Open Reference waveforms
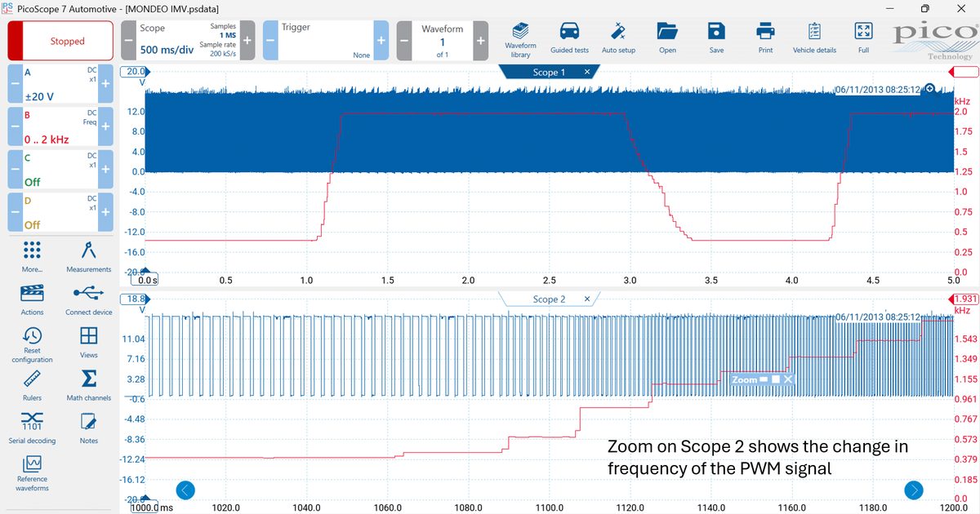 [32, 474]
